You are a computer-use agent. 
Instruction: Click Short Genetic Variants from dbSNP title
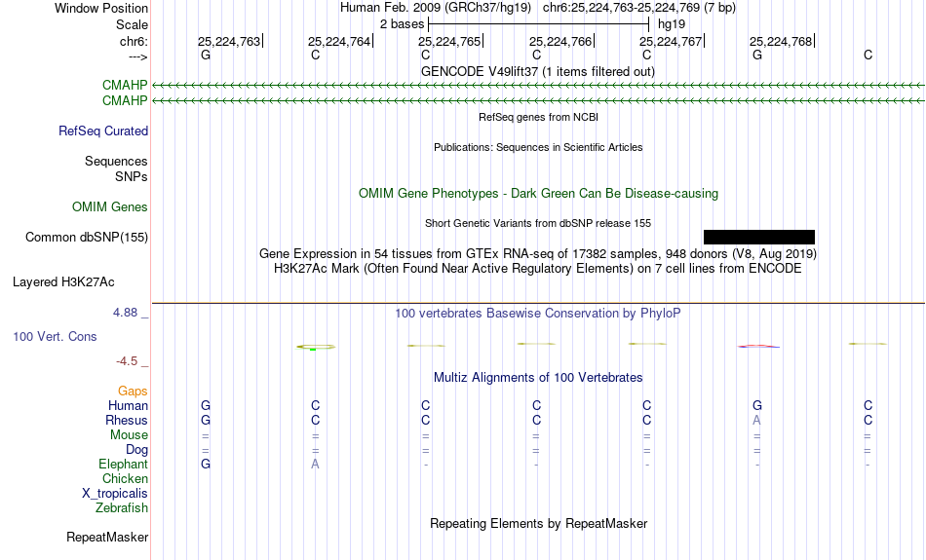538,223
